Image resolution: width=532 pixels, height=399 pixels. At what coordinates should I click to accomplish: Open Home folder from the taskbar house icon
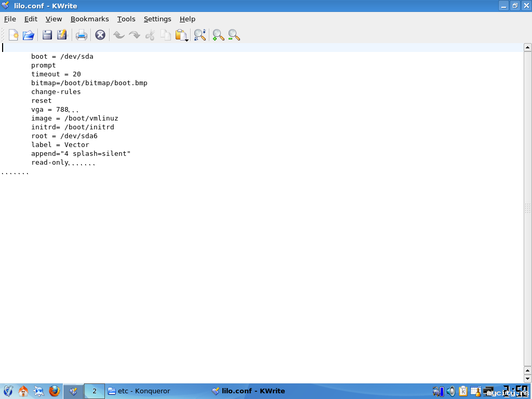[23, 391]
